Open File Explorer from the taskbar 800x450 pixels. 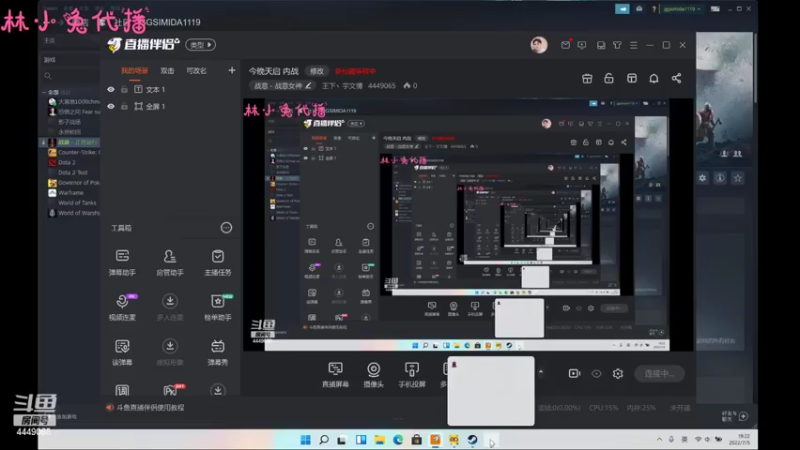[380, 440]
